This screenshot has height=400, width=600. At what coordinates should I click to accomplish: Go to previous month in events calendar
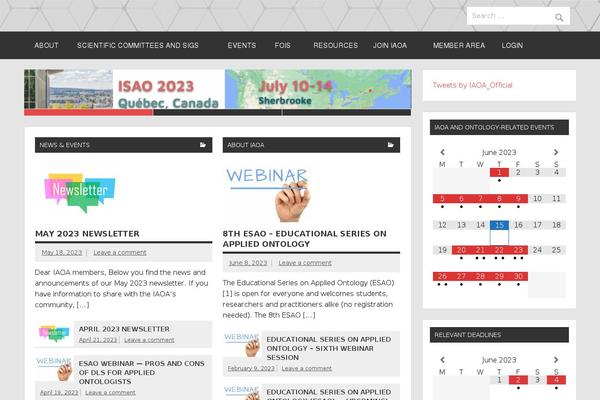[442, 152]
